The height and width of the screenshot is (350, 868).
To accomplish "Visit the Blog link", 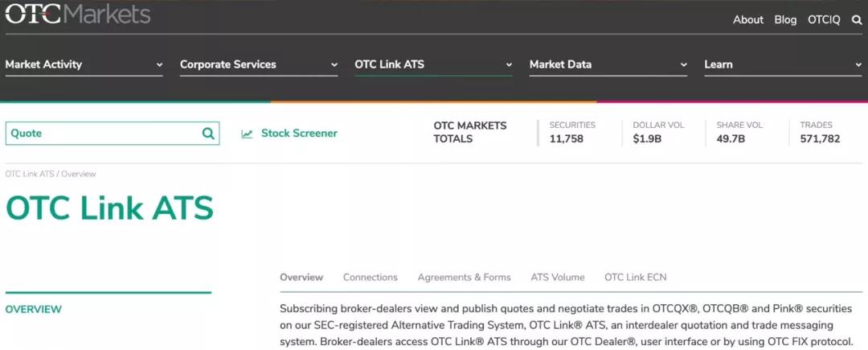I will (785, 20).
